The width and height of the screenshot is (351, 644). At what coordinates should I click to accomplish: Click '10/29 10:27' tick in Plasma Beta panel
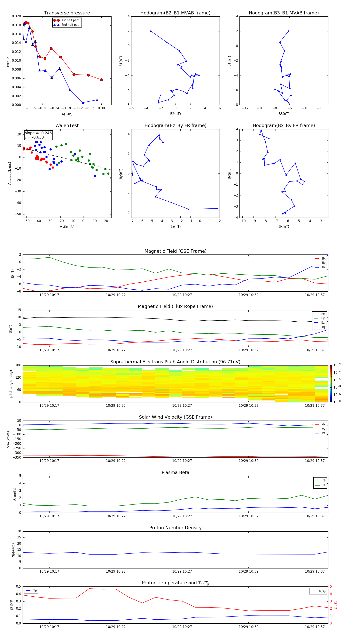[x=182, y=516]
